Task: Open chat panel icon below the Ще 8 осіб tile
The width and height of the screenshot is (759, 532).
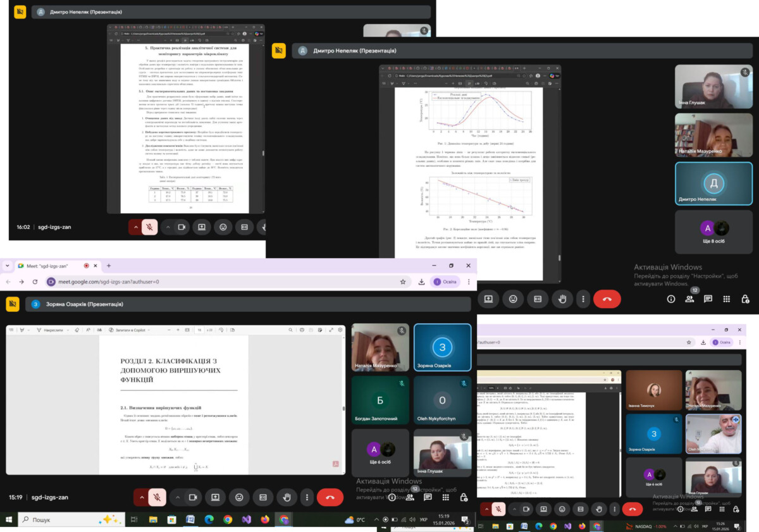Action: coord(708,299)
